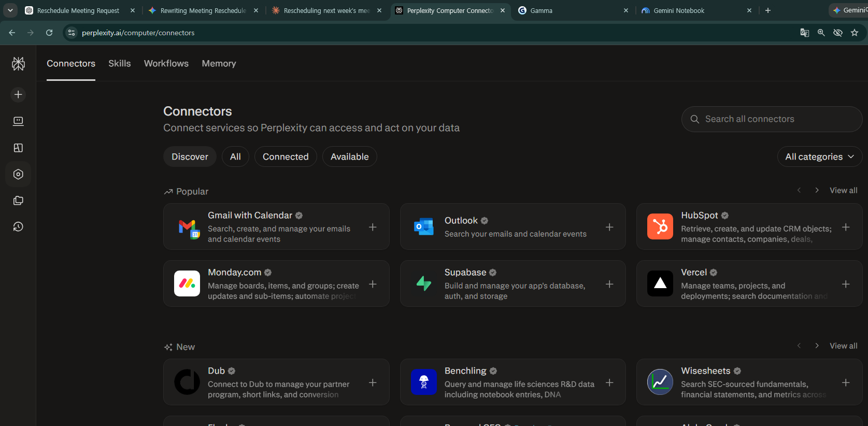Click the perplexity.ai URL in address bar

click(138, 33)
